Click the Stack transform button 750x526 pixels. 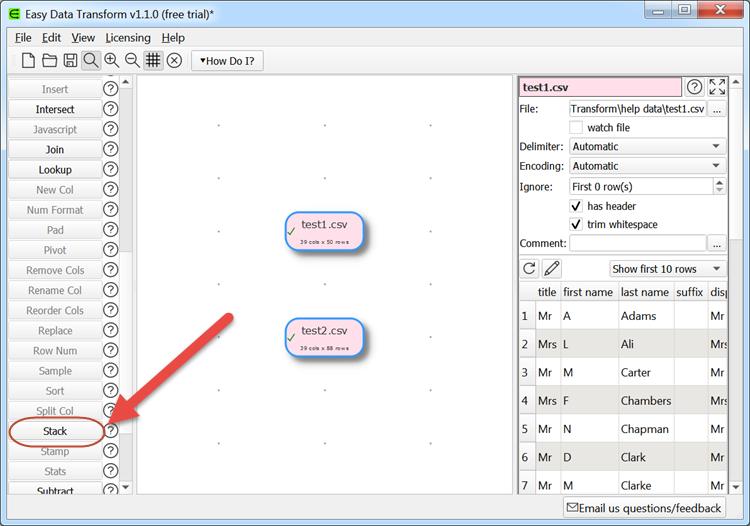(55, 431)
